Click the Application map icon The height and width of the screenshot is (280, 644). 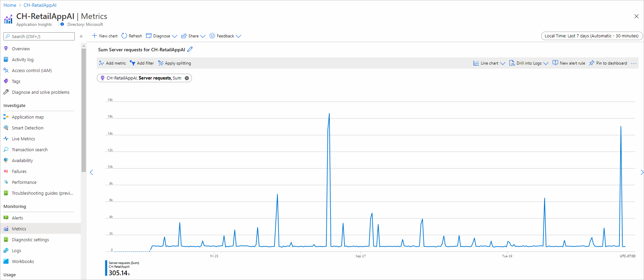pyautogui.click(x=6, y=117)
